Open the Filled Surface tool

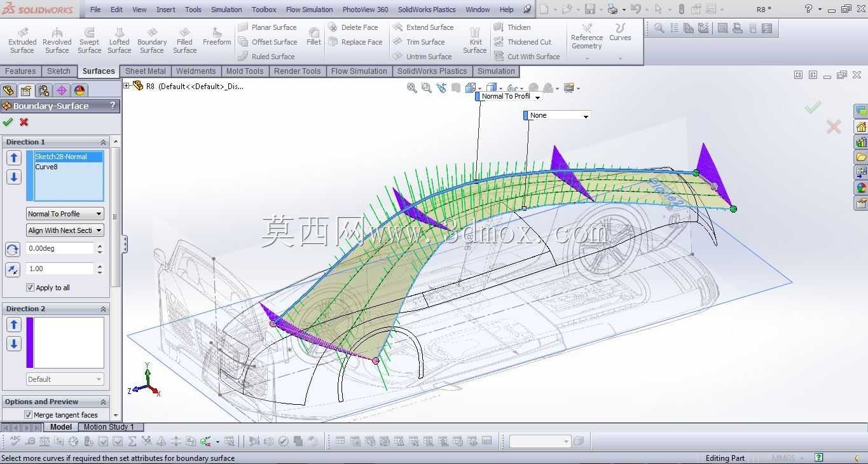click(x=184, y=40)
